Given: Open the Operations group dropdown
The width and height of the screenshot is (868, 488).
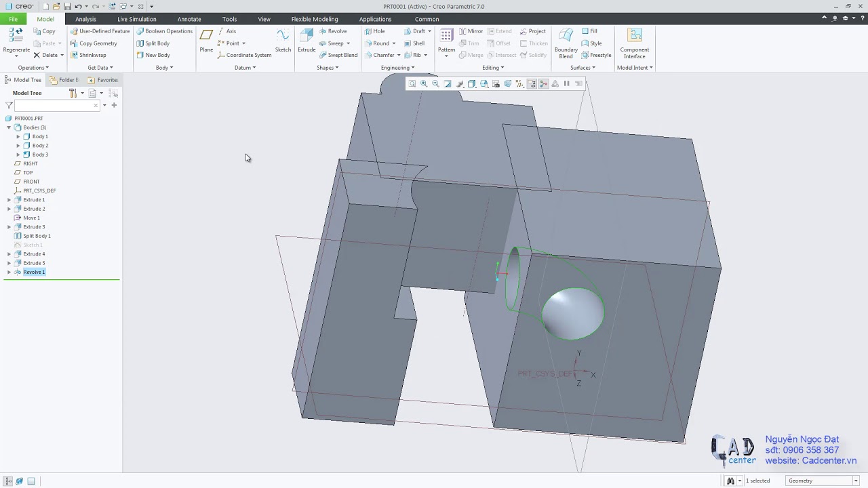Looking at the screenshot, I should tap(33, 68).
